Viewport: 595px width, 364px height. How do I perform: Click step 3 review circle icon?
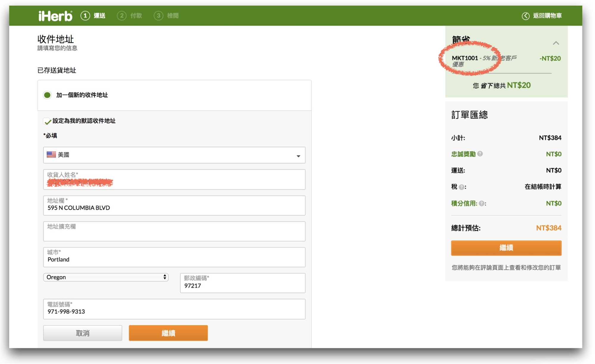(x=158, y=16)
